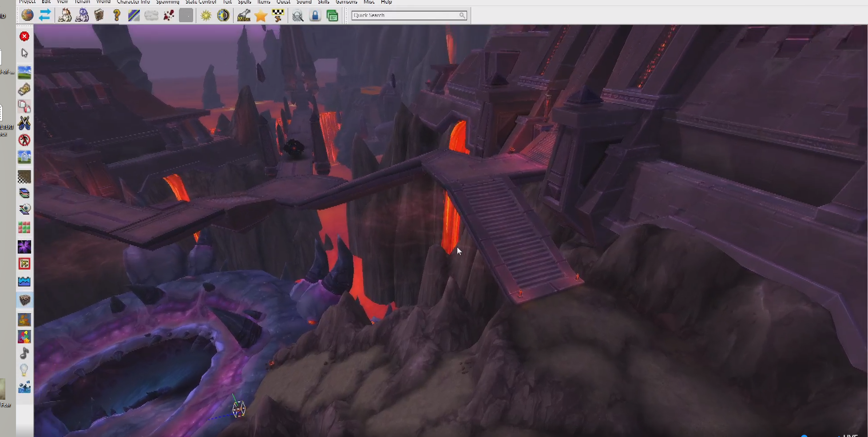Select the checkered texture fade tool
Image resolution: width=868 pixels, height=437 pixels.
(24, 177)
